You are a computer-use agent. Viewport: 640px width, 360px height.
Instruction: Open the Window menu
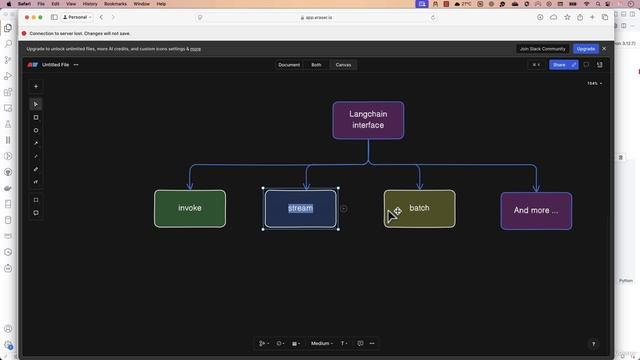(x=142, y=4)
